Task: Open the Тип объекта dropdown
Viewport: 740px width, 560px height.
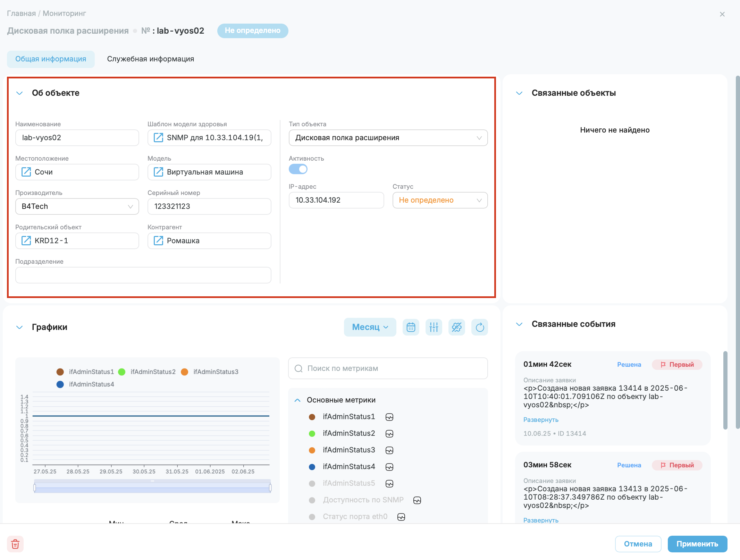Action: (388, 138)
